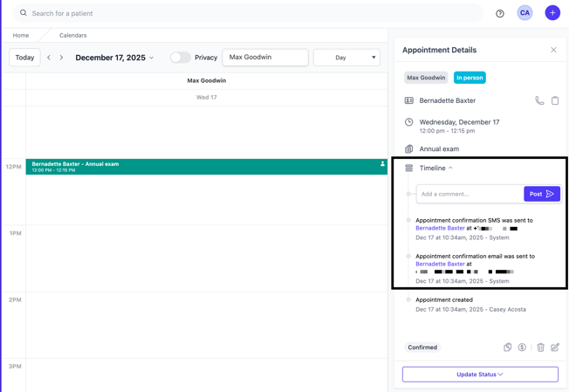The width and height of the screenshot is (569, 392).
Task: Delete the appointment with the trash icon
Action: [x=540, y=347]
